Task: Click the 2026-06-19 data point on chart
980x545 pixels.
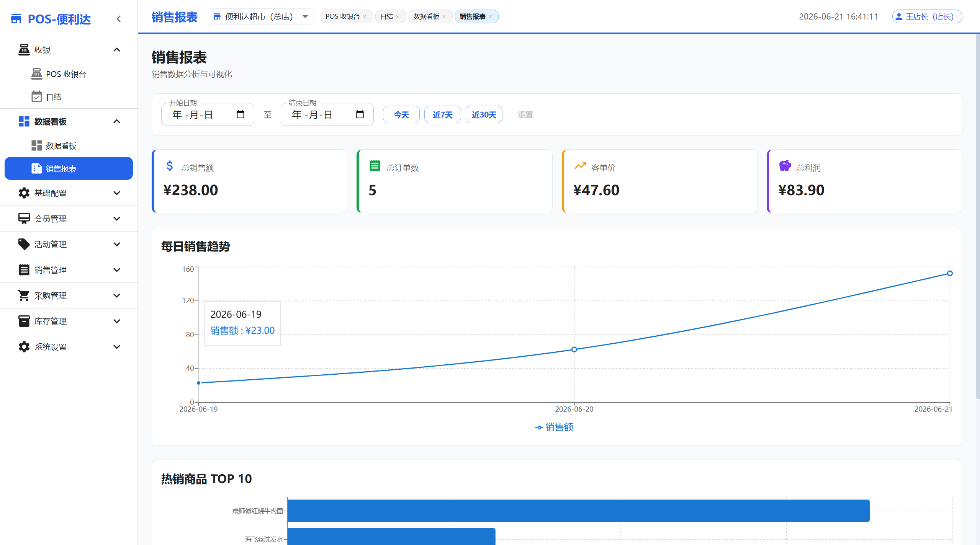Action: pyautogui.click(x=199, y=383)
